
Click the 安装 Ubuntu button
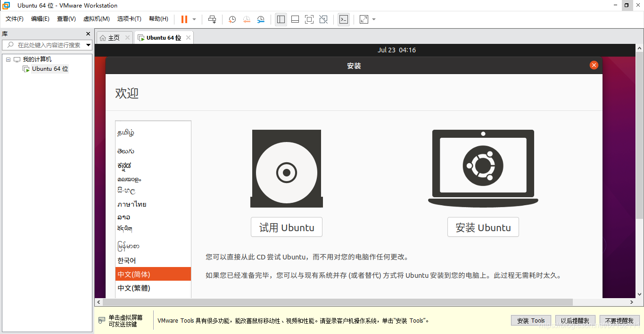pos(483,227)
